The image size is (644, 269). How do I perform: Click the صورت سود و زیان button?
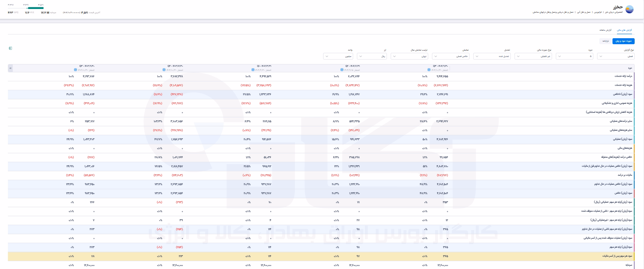pos(623,41)
